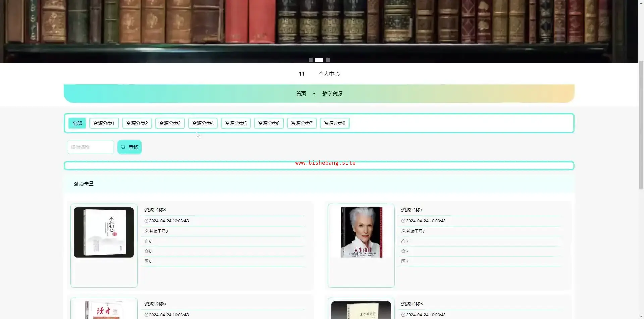
Task: Click the 点击量 chart icon
Action: click(76, 184)
